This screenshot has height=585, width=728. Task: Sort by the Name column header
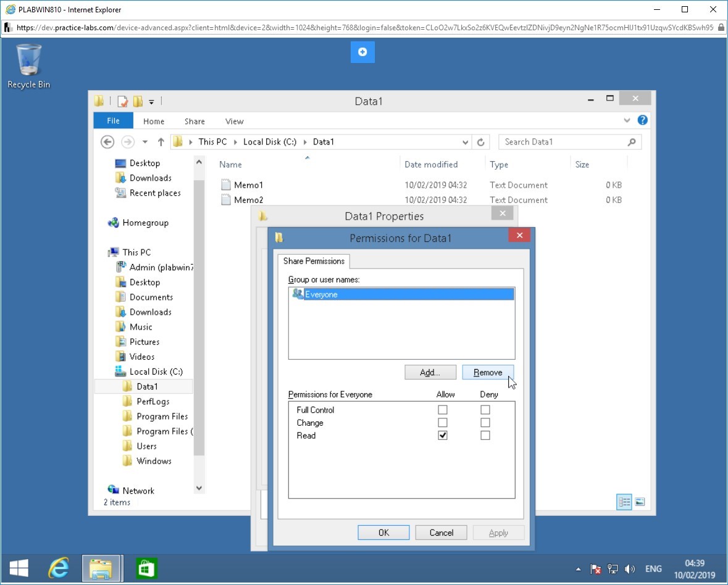(x=230, y=164)
